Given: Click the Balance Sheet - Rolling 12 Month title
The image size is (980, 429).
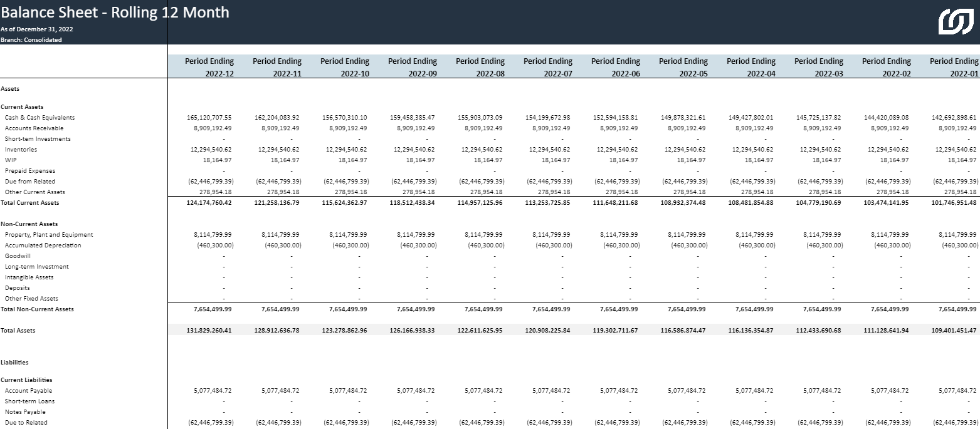Looking at the screenshot, I should pyautogui.click(x=115, y=13).
